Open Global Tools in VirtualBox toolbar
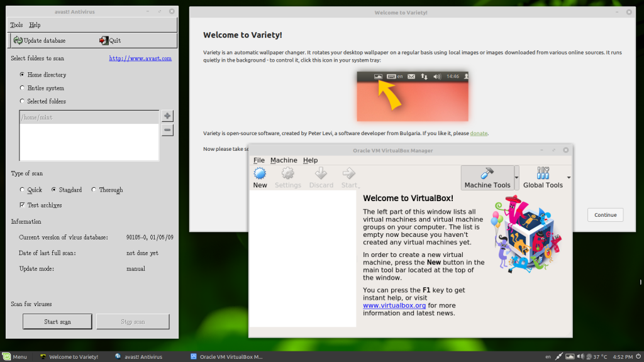644x362 pixels. 545,177
